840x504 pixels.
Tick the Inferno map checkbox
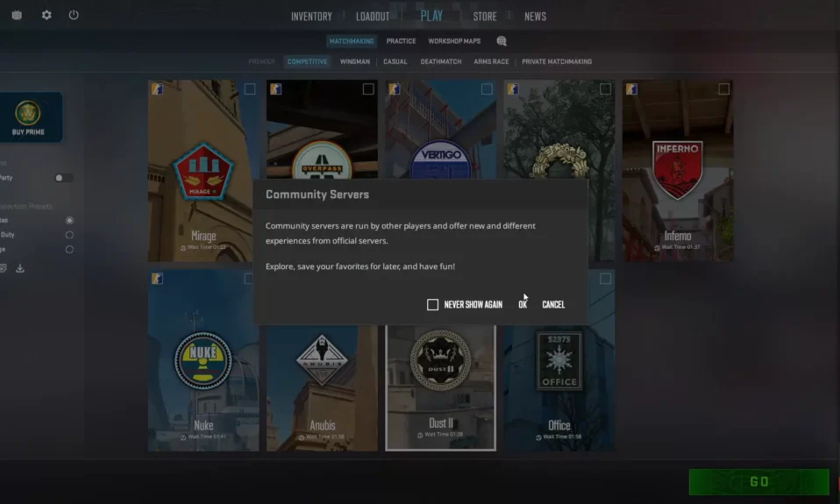723,89
